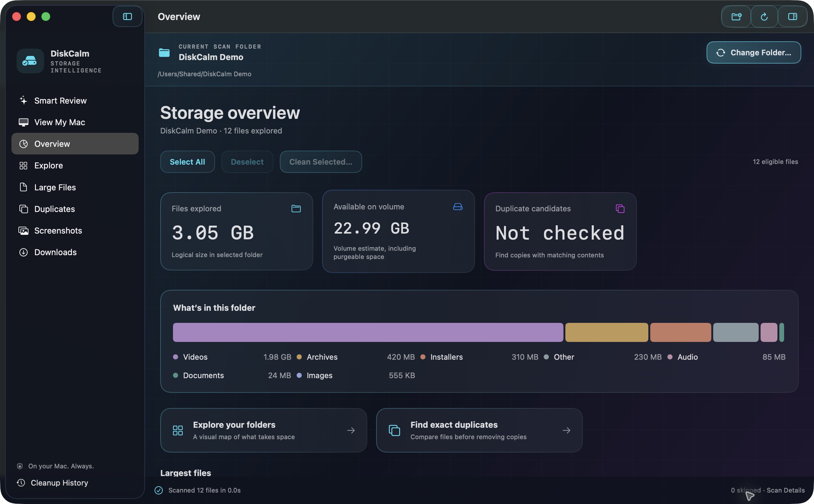This screenshot has width=814, height=504.
Task: Click arrow on Explore your folders card
Action: click(x=351, y=430)
